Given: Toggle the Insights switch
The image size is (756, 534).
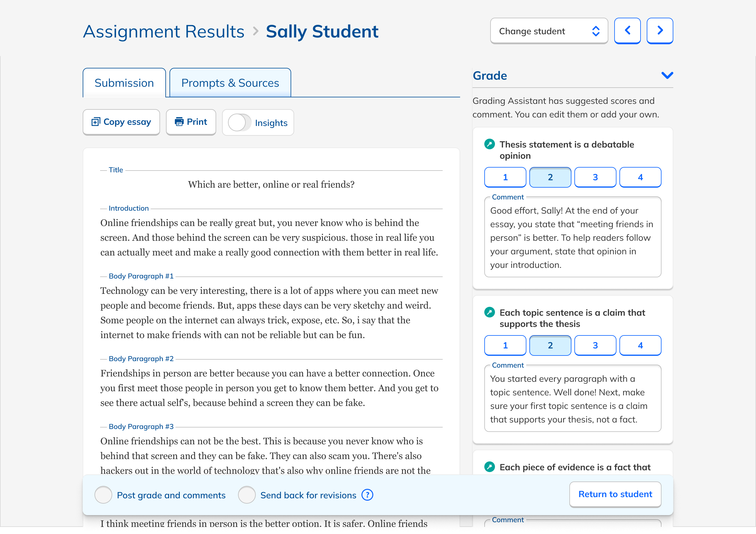Looking at the screenshot, I should 240,123.
